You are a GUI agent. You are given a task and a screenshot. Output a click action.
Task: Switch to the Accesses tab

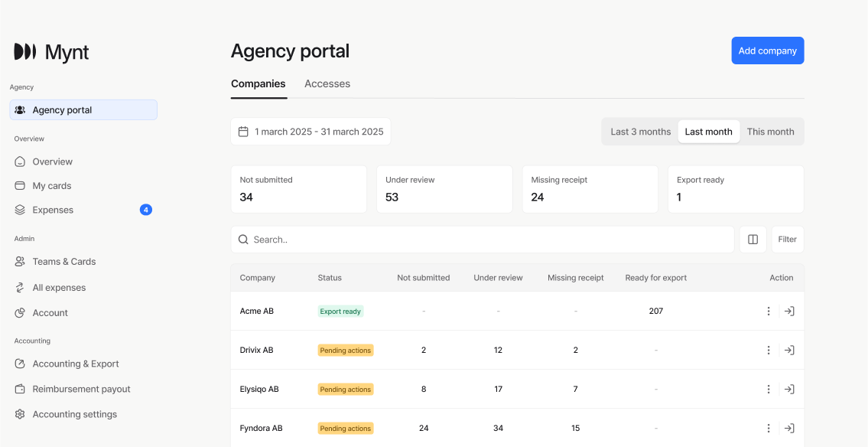click(327, 84)
